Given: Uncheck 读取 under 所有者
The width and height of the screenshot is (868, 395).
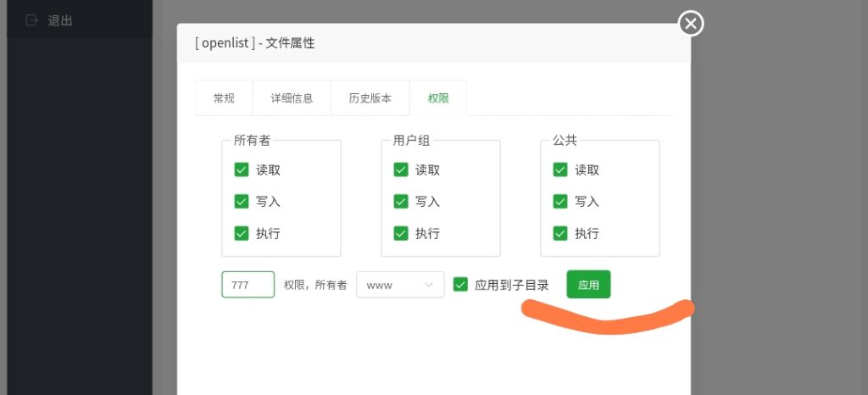Looking at the screenshot, I should 242,170.
